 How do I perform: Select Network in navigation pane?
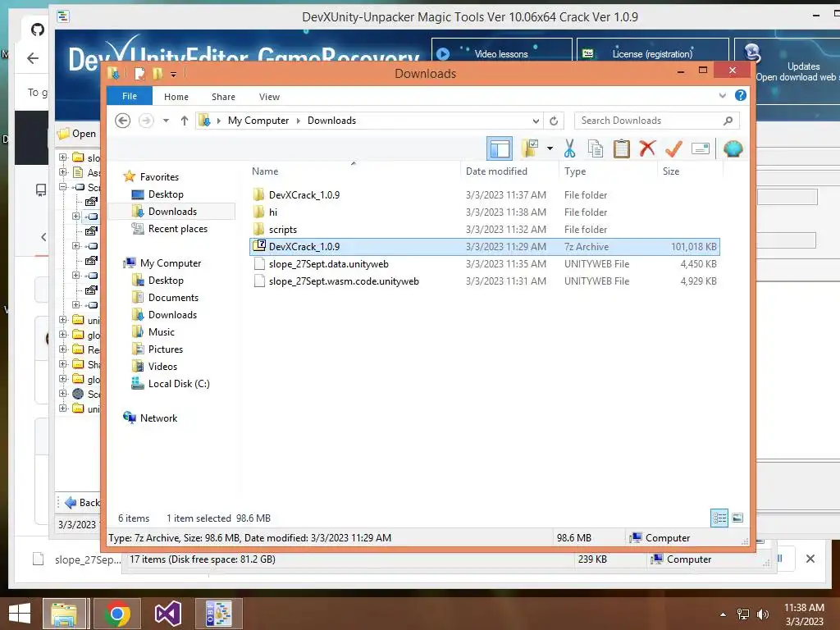[x=158, y=418]
